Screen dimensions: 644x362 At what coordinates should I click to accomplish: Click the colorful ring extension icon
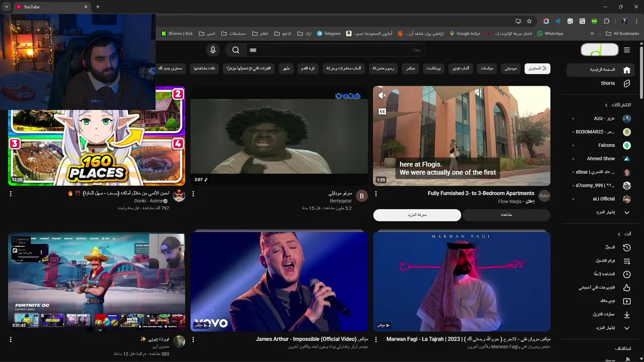point(546,21)
